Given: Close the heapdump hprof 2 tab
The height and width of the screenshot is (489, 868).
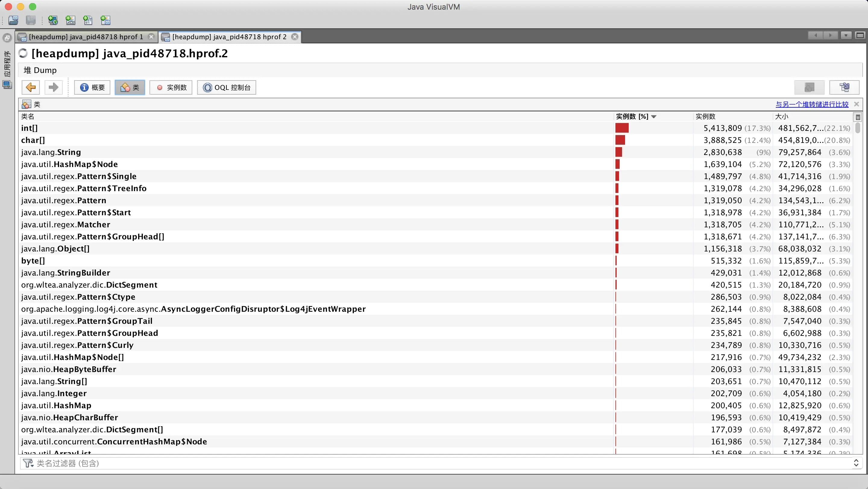Looking at the screenshot, I should [x=295, y=37].
